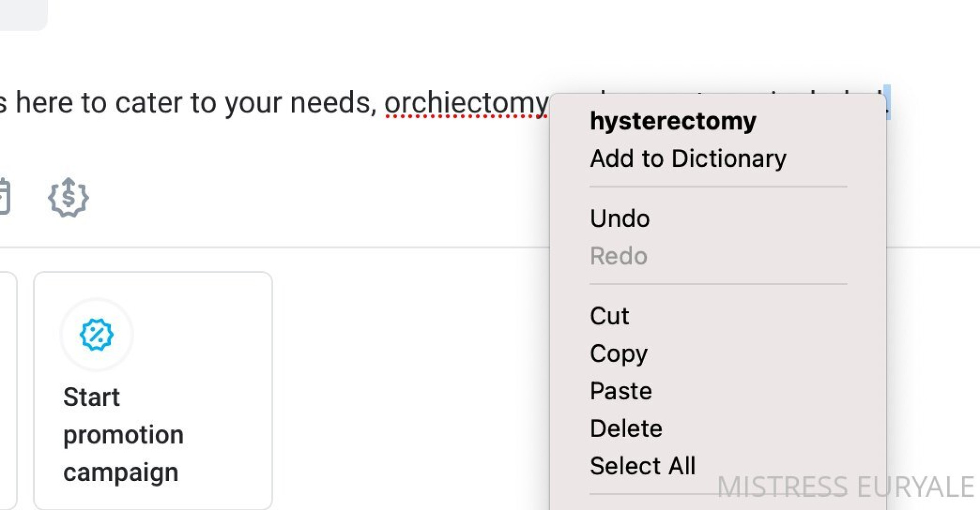Click the partially visible calendar icon
Viewport: 980px width, 510px height.
(4, 196)
